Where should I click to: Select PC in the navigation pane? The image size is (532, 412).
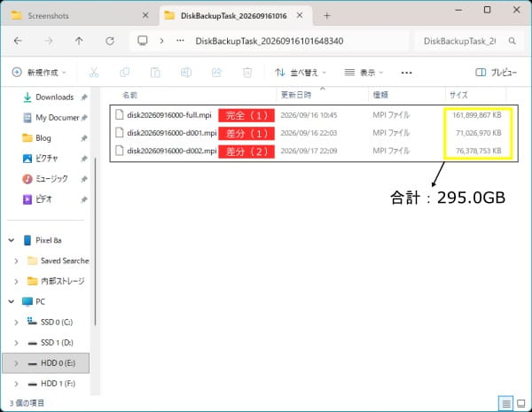[34, 301]
